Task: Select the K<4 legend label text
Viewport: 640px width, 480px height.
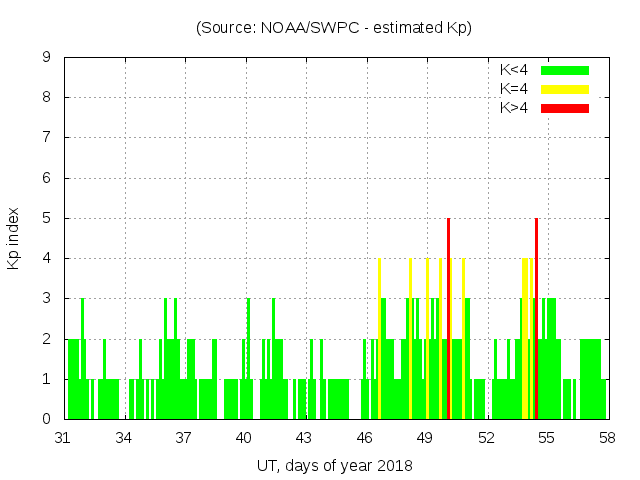Action: pyautogui.click(x=514, y=70)
